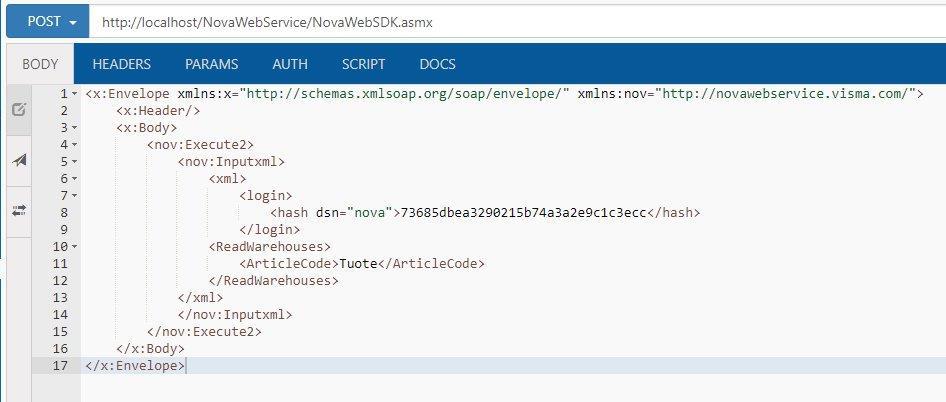This screenshot has height=402, width=946.
Task: Click the closing /nov:Inputxml tag on line 14
Action: click(x=235, y=314)
